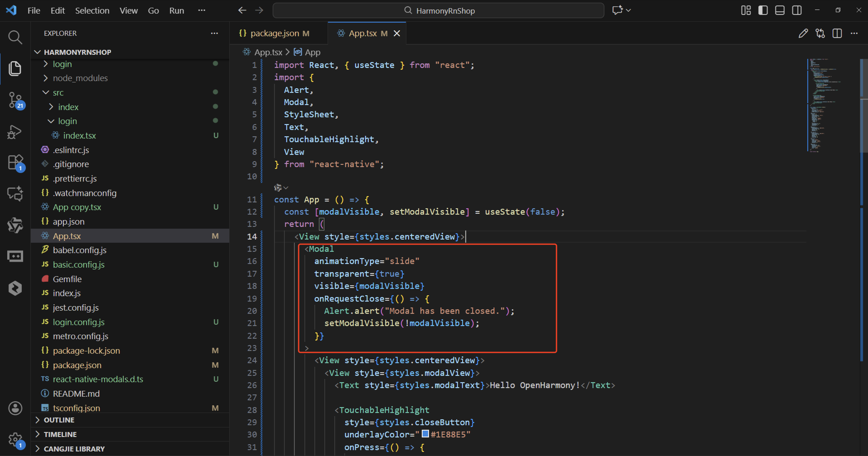Open Customize Layout icon in title bar

746,10
